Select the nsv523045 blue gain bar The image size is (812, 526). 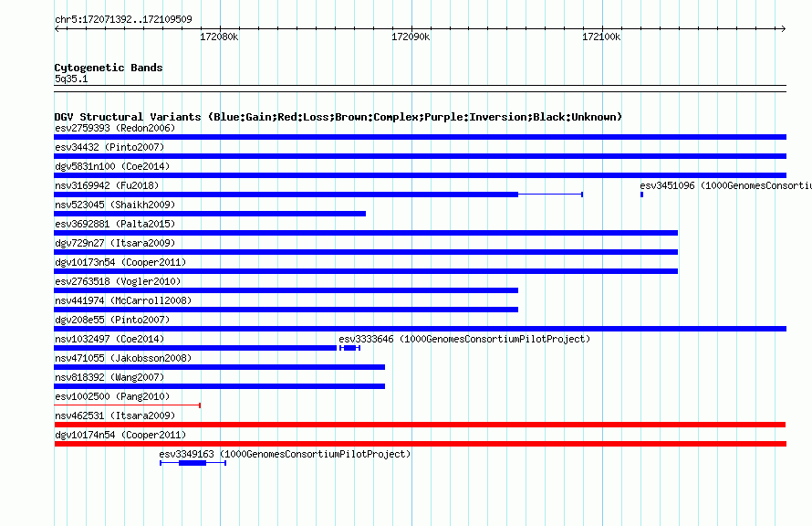[210, 214]
